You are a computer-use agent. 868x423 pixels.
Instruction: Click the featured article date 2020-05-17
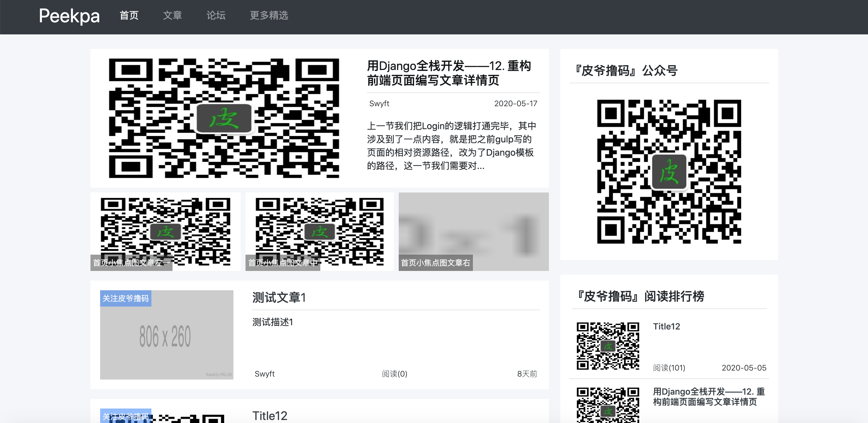point(515,103)
